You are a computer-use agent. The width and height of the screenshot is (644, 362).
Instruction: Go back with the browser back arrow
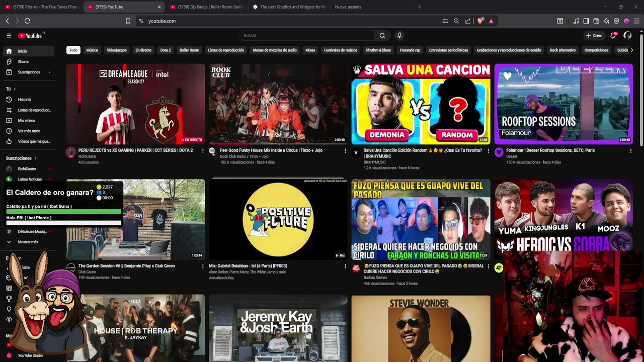point(7,21)
